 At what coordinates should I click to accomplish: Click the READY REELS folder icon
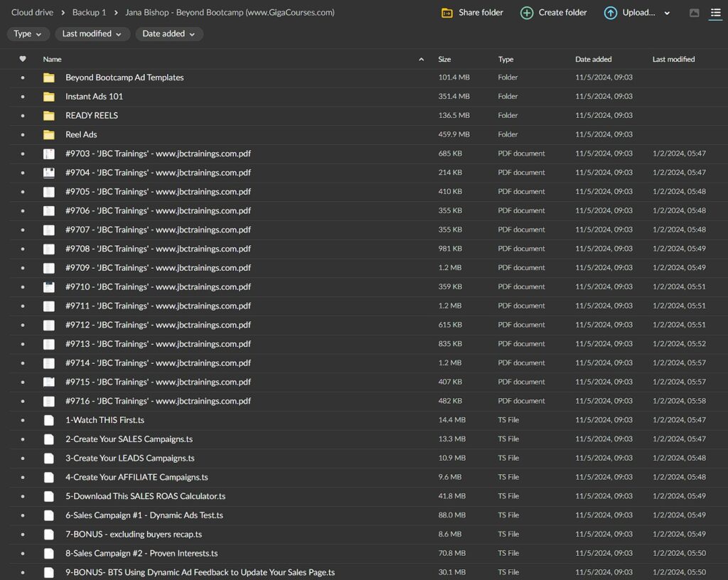(48, 115)
